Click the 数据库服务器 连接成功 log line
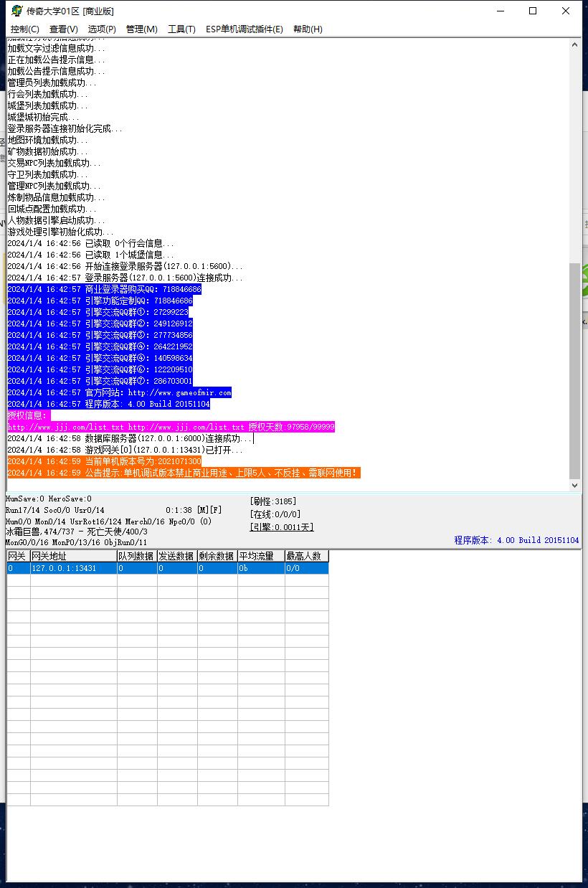This screenshot has height=888, width=588. point(130,438)
